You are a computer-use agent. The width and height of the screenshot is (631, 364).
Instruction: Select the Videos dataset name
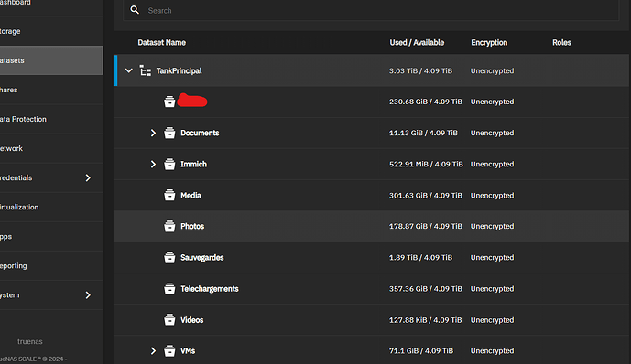pos(192,320)
